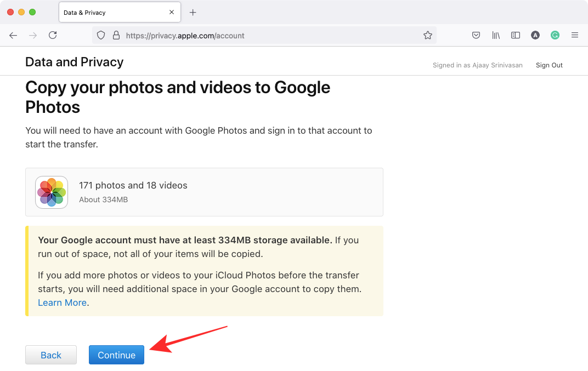Open the Firefox hamburger menu
Image resolution: width=588 pixels, height=371 pixels.
[x=574, y=35]
